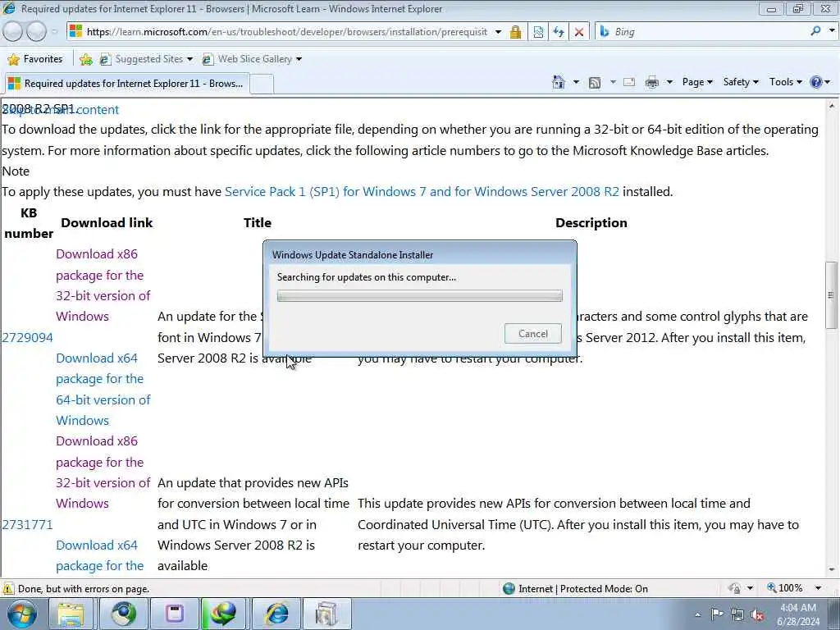The height and width of the screenshot is (630, 840).
Task: Click the Home toolbar icon
Action: pyautogui.click(x=558, y=82)
